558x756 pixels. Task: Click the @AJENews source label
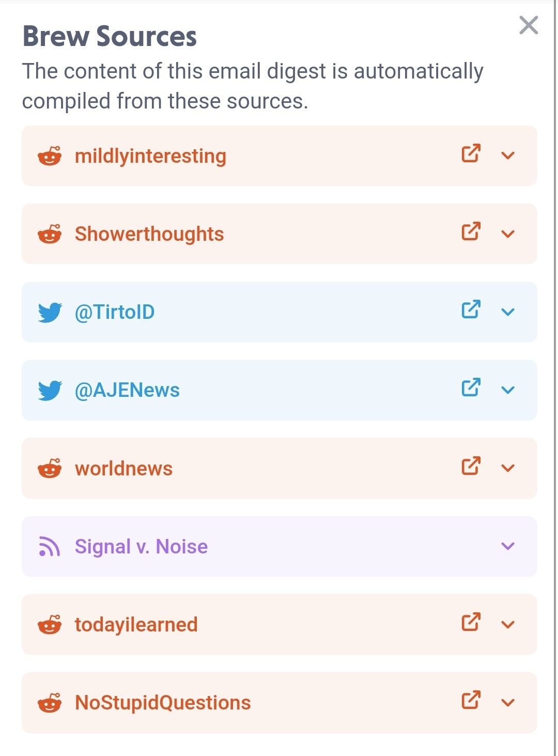(127, 390)
